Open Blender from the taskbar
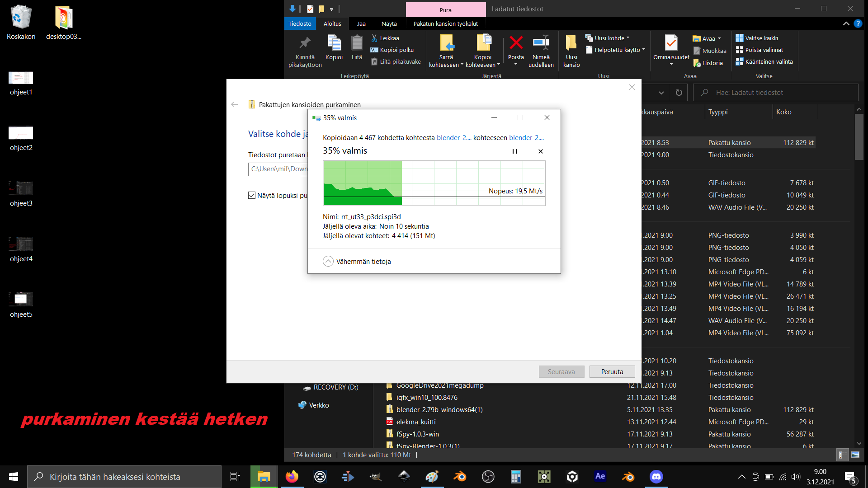 point(460,477)
